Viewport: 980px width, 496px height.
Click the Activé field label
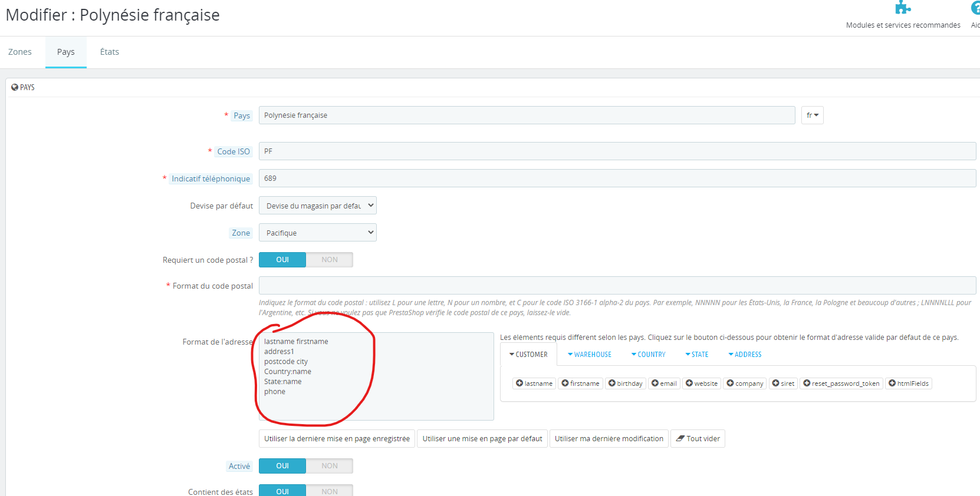239,466
